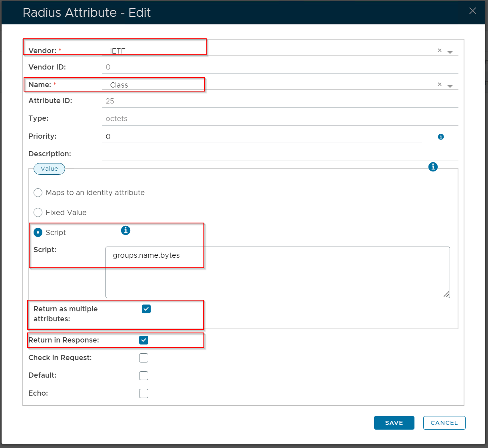This screenshot has height=448, width=488.
Task: Enable the Check in Request checkbox
Action: coord(143,358)
